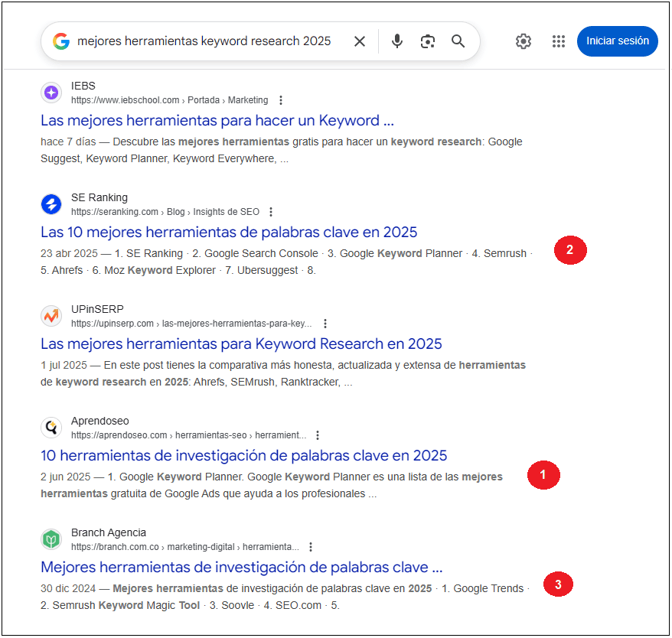Click the Aprendoseo site favicon

51,427
